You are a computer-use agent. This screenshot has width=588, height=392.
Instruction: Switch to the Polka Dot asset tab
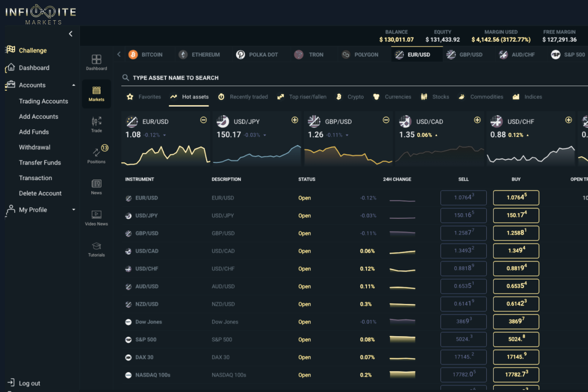(257, 55)
